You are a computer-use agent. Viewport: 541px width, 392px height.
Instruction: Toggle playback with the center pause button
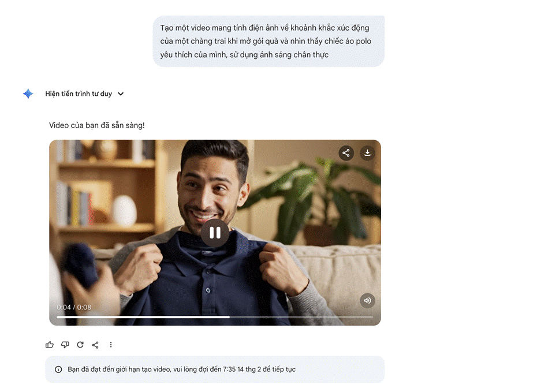pyautogui.click(x=215, y=233)
